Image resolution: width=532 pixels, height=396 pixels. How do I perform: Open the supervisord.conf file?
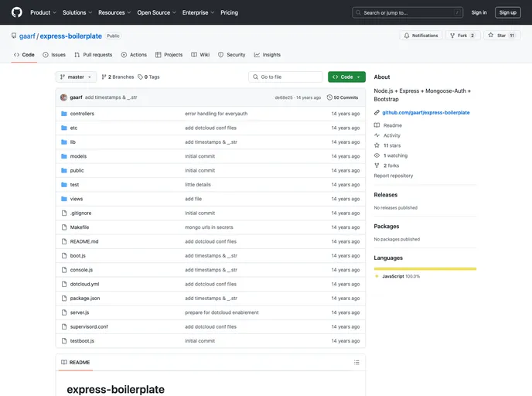coord(89,326)
